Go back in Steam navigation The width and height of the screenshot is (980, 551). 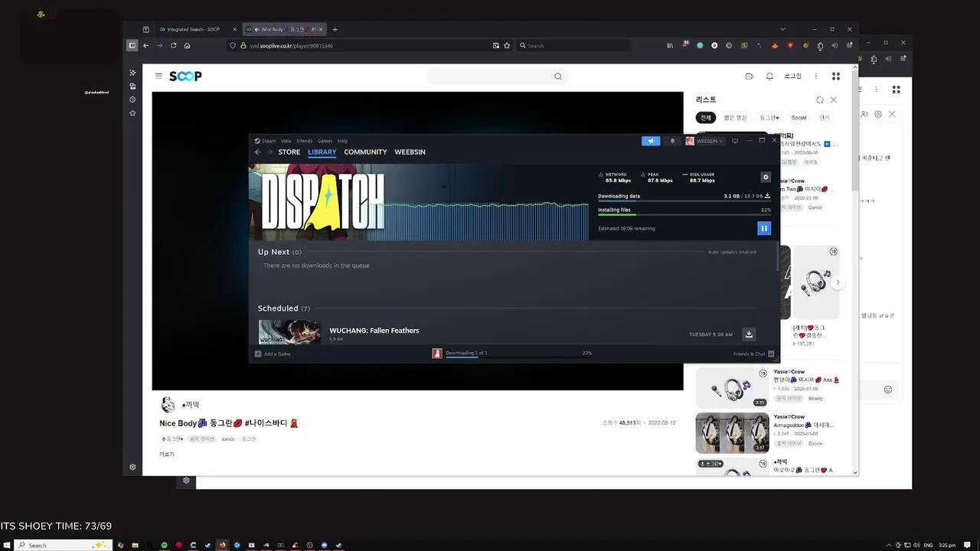[258, 152]
